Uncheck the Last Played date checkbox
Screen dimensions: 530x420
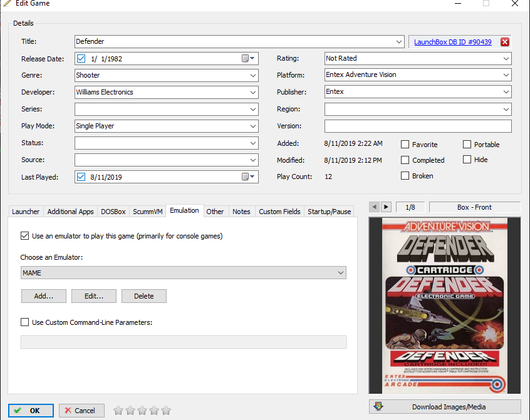click(81, 177)
